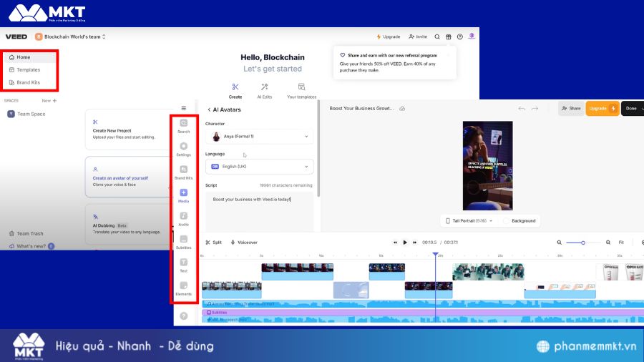Click the timeline playhead marker
This screenshot has width=644, height=362.
[x=435, y=255]
